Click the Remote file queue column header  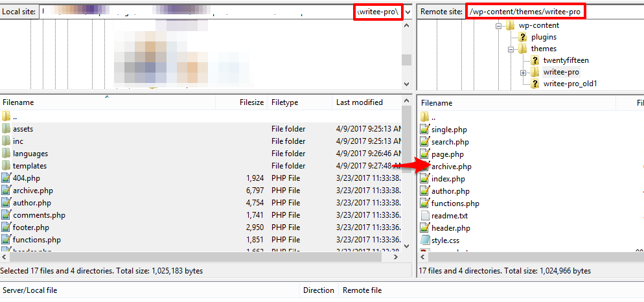point(491,290)
